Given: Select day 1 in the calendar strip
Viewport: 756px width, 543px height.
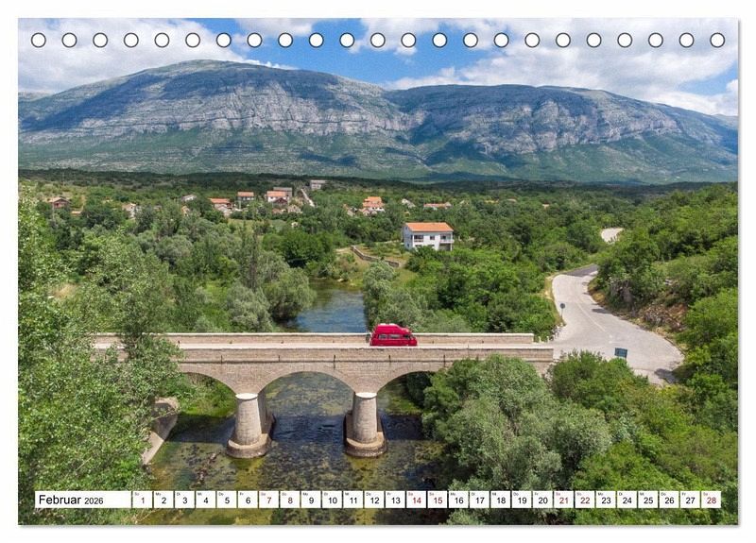Looking at the screenshot, I should pos(142,500).
